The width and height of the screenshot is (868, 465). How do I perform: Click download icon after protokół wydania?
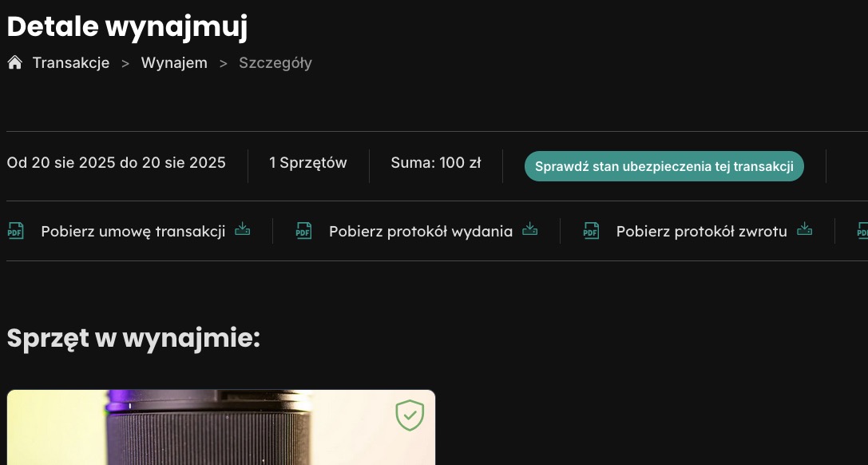530,230
